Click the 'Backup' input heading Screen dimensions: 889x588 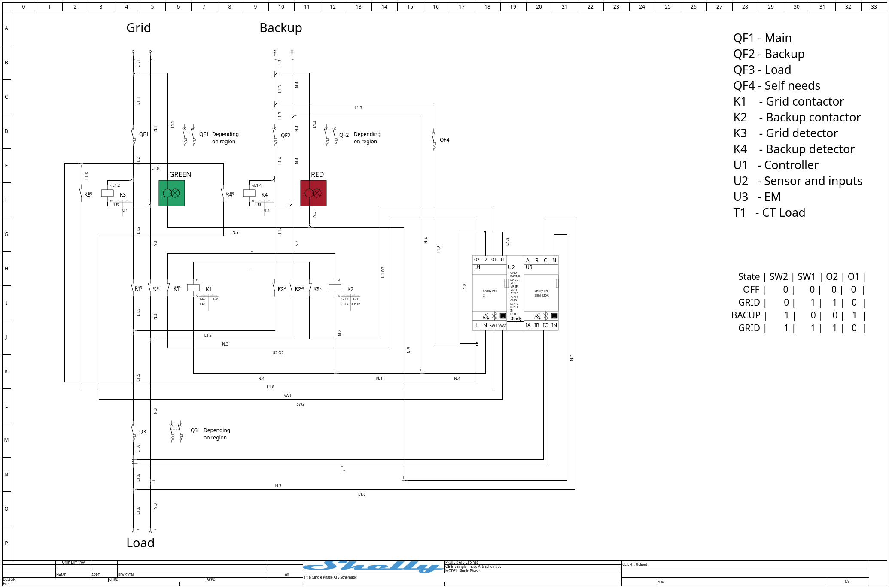281,28
